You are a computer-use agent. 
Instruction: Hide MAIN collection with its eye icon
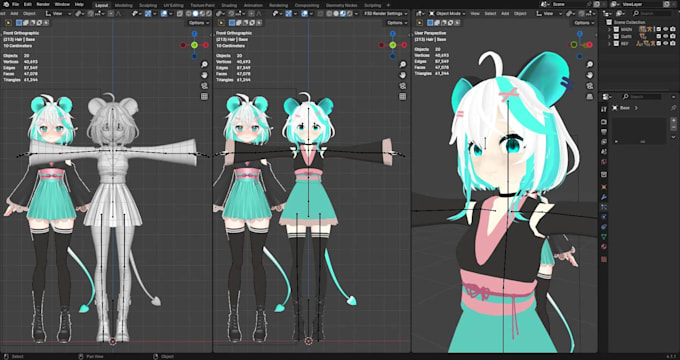click(x=666, y=29)
